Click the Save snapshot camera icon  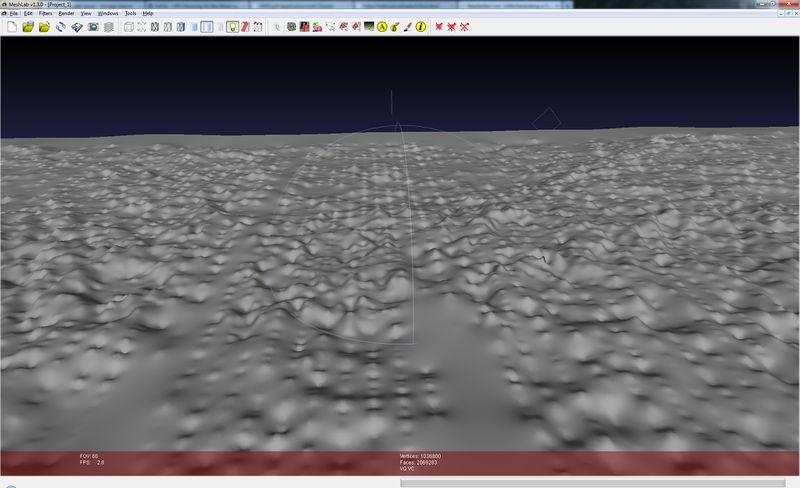[92, 27]
